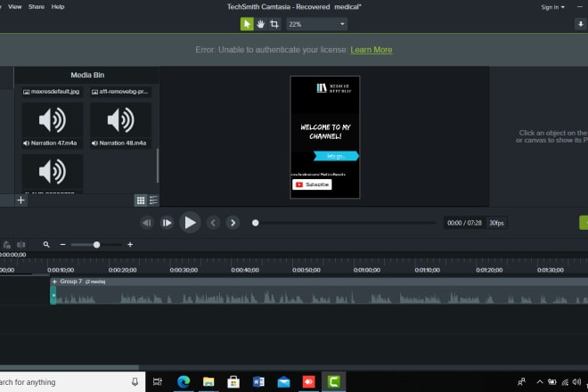Screen dimensions: 588x392
Task: Click the 0:01:00;00 mark on timeline ruler
Action: coord(367,270)
